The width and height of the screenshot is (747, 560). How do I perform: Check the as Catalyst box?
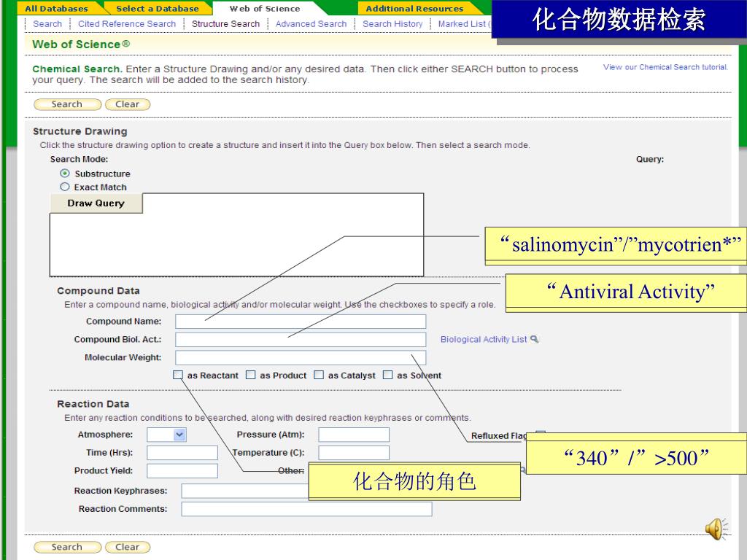click(x=319, y=376)
